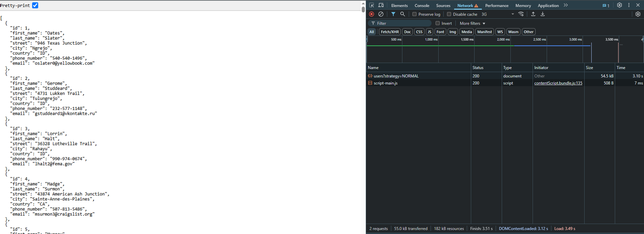This screenshot has height=234, width=644.
Task: Enable the Disable cache checkbox
Action: pos(449,14)
